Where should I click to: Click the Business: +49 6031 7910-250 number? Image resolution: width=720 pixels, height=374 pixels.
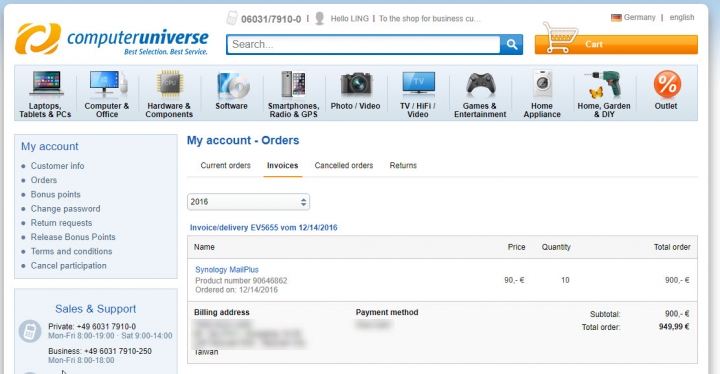(x=100, y=351)
